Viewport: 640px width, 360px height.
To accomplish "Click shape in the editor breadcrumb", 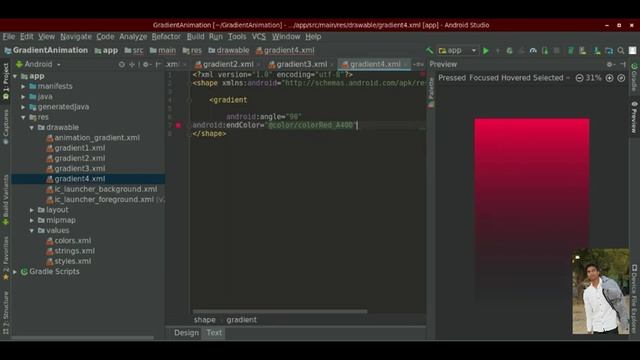I will 204,320.
